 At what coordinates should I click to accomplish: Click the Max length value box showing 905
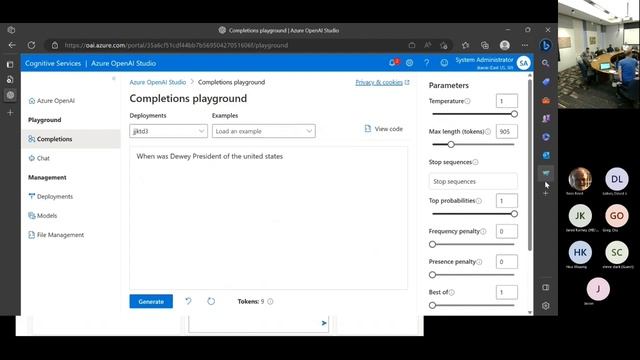click(507, 131)
